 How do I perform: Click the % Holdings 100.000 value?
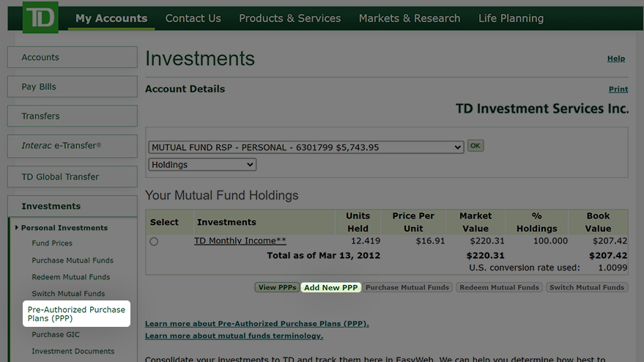pyautogui.click(x=550, y=241)
